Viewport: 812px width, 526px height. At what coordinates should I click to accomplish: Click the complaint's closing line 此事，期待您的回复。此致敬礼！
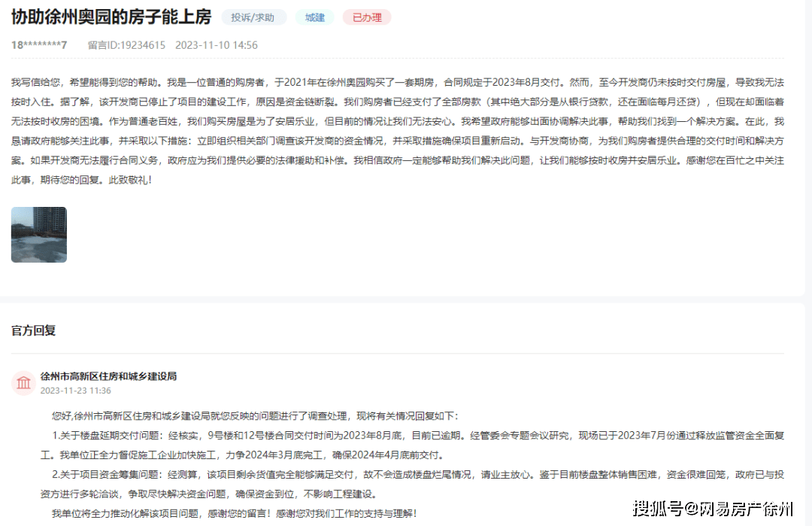[x=81, y=181]
